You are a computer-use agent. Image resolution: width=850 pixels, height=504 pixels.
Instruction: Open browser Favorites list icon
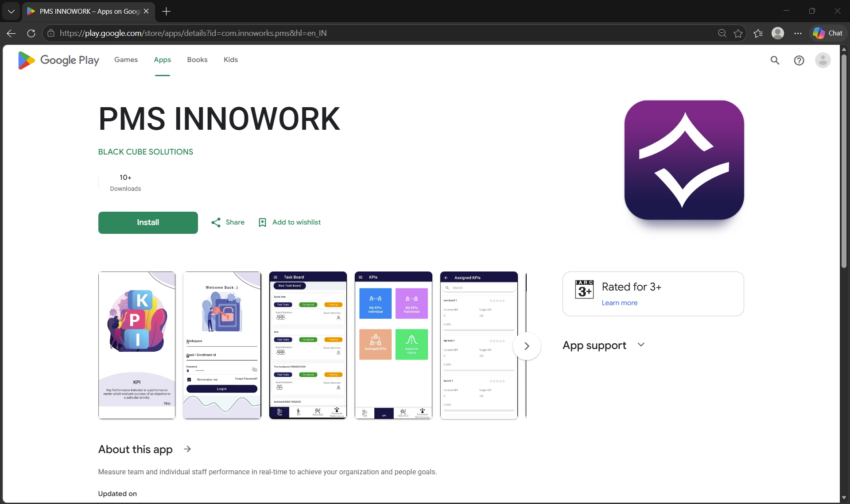coord(758,33)
